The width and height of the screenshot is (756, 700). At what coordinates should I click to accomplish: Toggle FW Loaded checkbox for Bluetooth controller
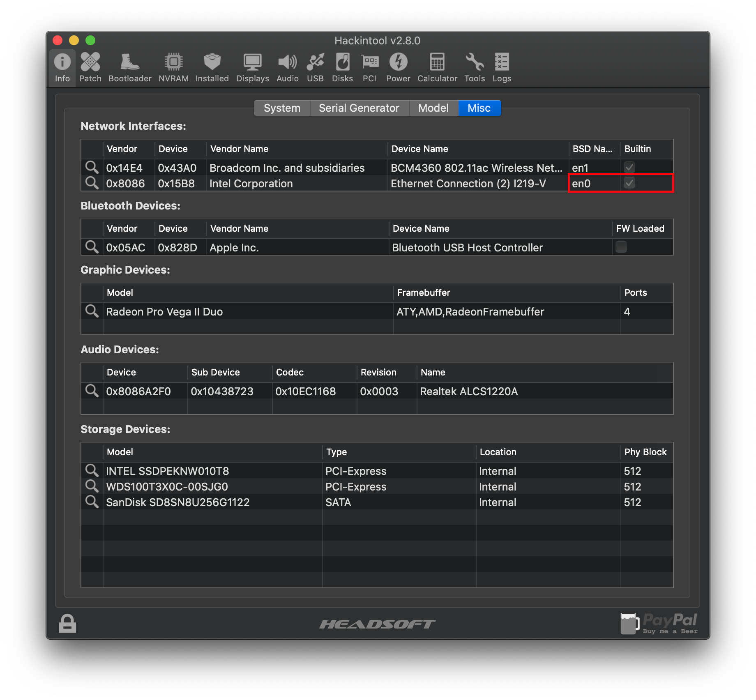click(x=621, y=247)
